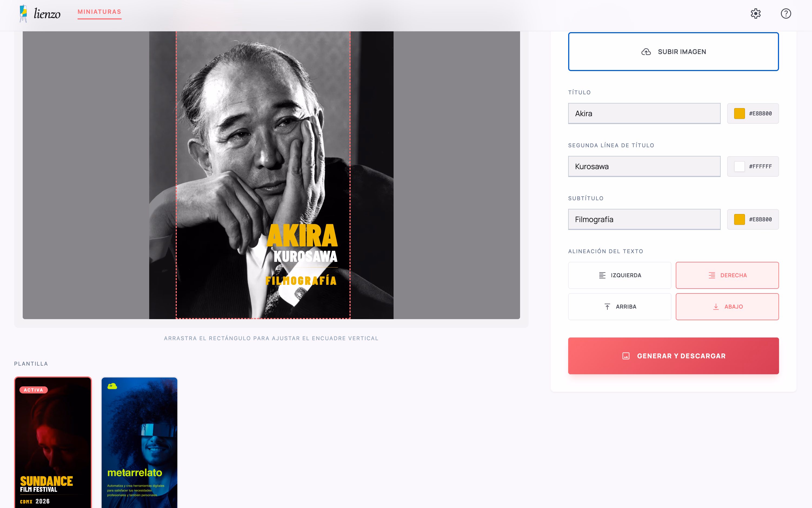Click the 'ALINEACIÓN DEL TEXTO' label
812x508 pixels.
606,251
